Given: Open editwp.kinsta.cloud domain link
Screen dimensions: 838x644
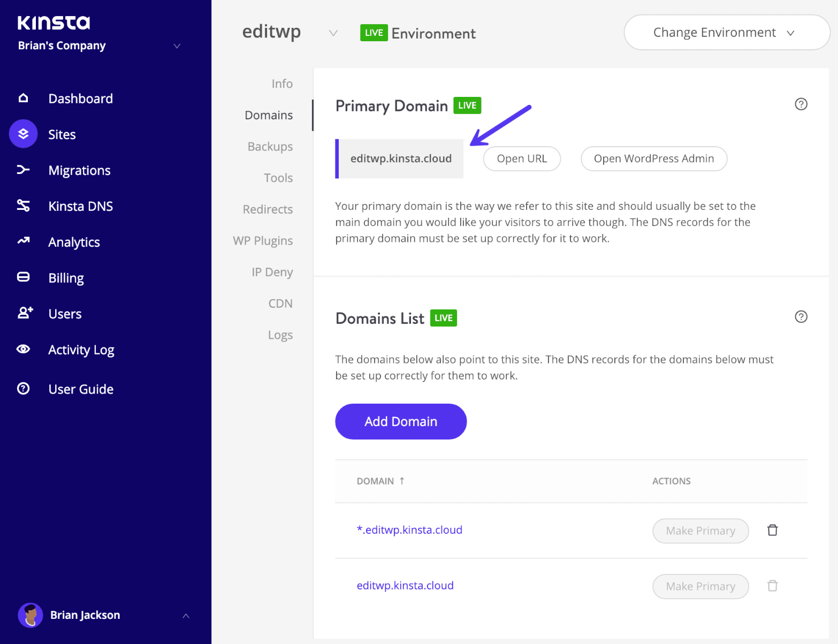Looking at the screenshot, I should (405, 585).
